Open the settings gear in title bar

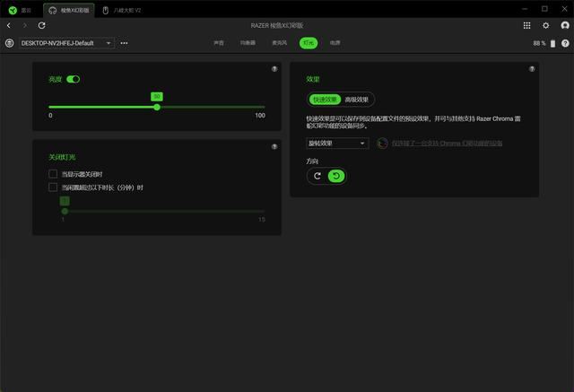[545, 25]
